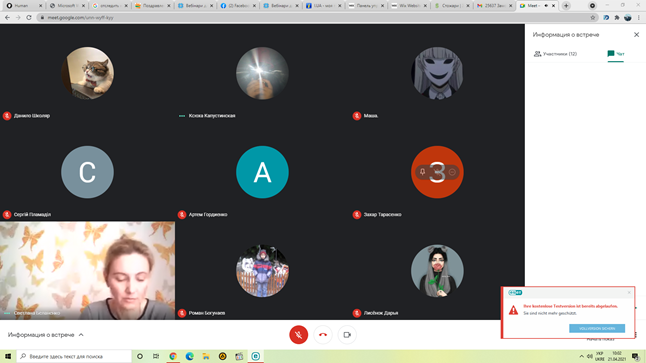
Task: Toggle the camera on/off button
Action: tap(347, 335)
